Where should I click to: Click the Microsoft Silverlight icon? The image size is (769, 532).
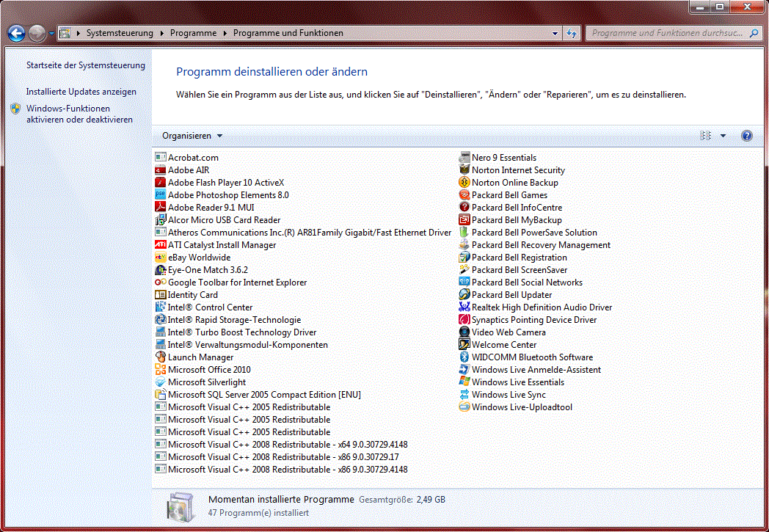point(161,382)
